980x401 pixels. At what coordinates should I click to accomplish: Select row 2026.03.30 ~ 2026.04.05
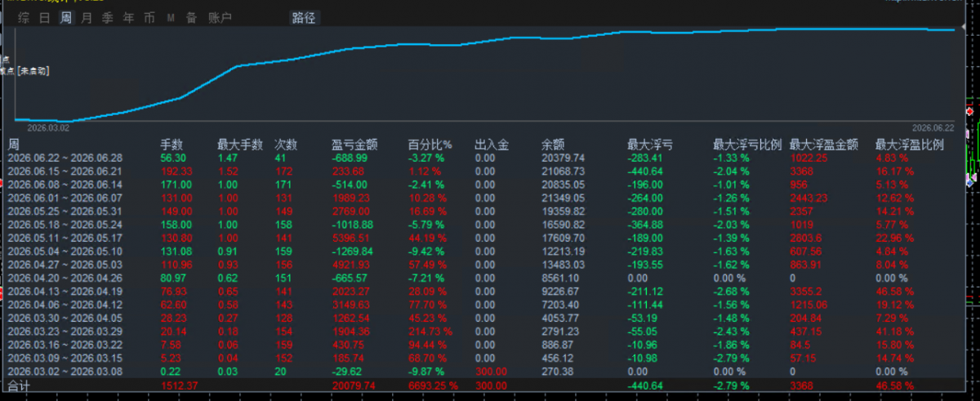pyautogui.click(x=482, y=319)
